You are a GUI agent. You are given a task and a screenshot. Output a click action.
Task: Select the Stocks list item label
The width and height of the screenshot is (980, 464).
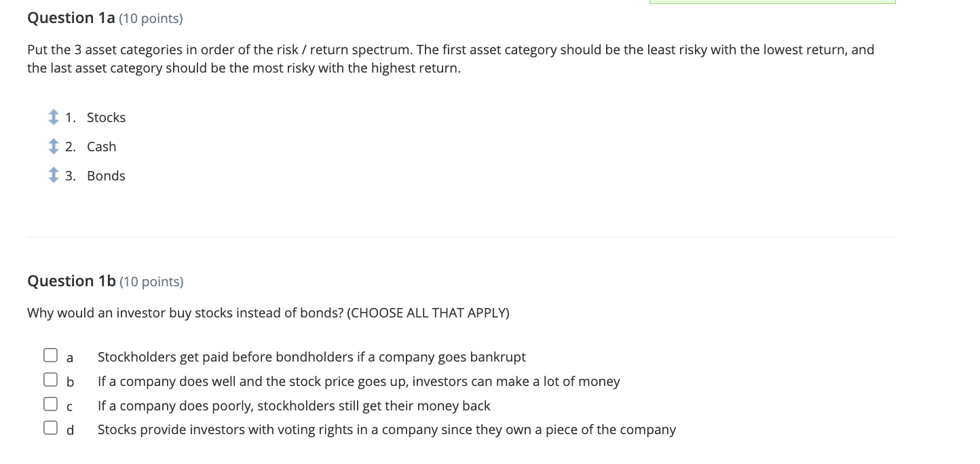coord(106,117)
